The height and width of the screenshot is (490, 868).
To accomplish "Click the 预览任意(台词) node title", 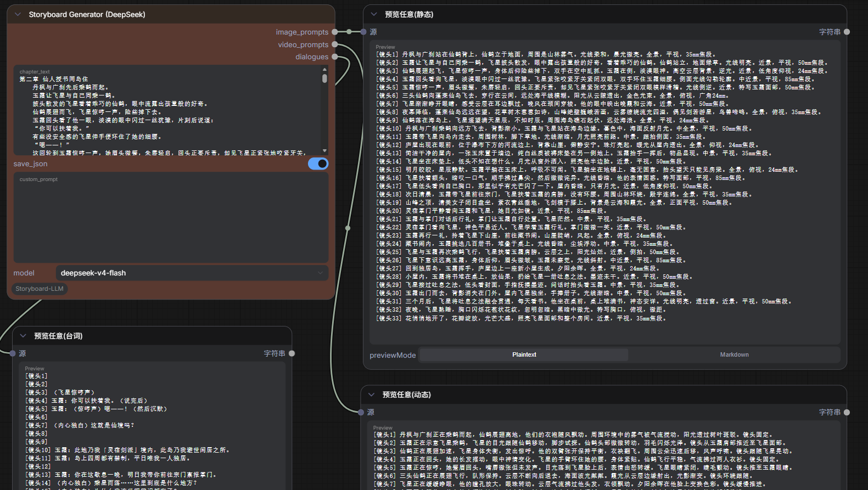I will (x=58, y=336).
